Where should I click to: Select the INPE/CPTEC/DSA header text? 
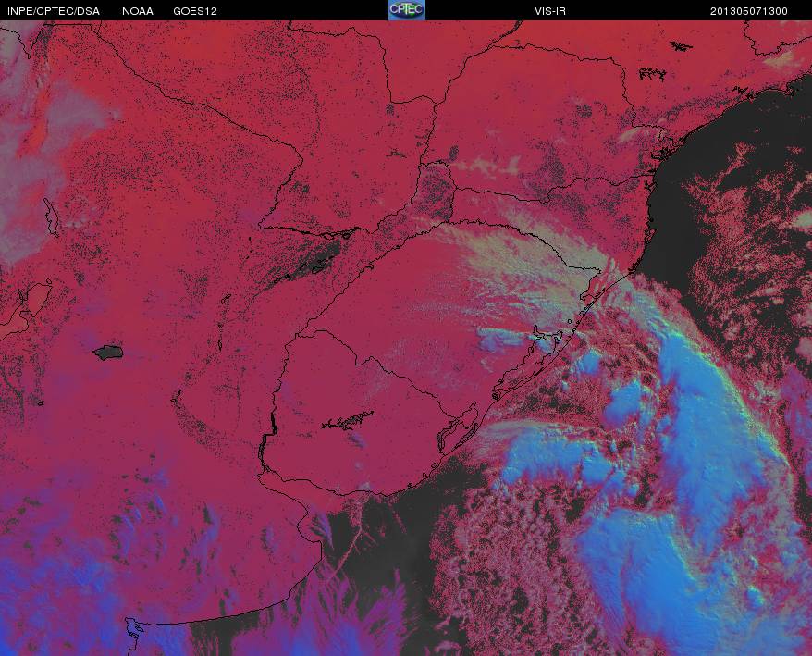(54, 11)
